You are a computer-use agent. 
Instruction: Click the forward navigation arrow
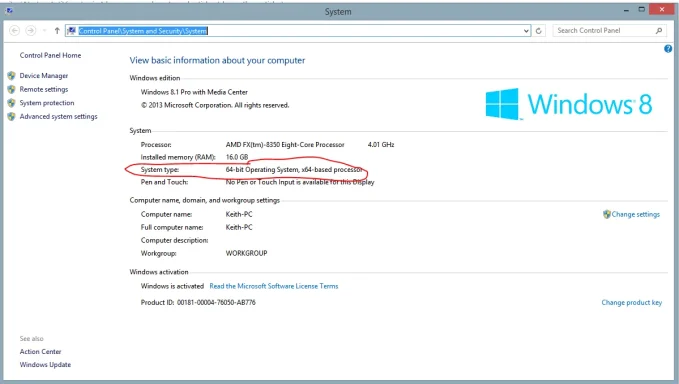point(30,31)
